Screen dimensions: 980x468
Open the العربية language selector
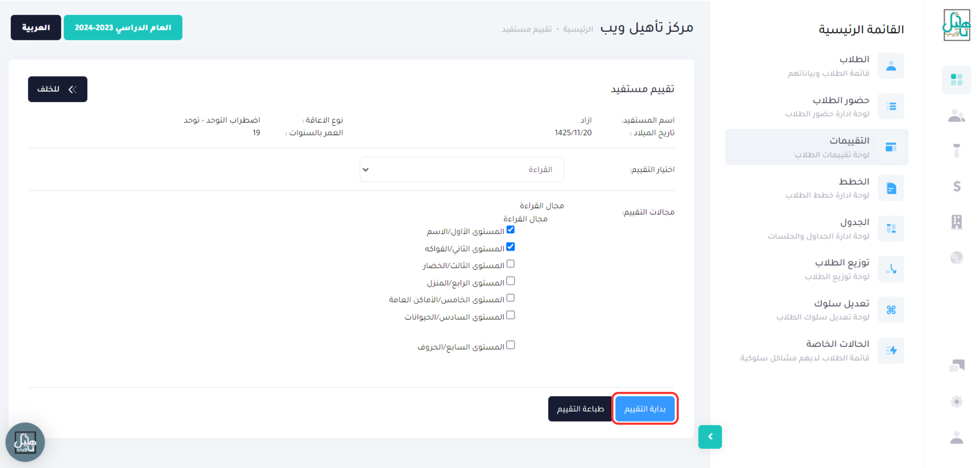point(36,27)
